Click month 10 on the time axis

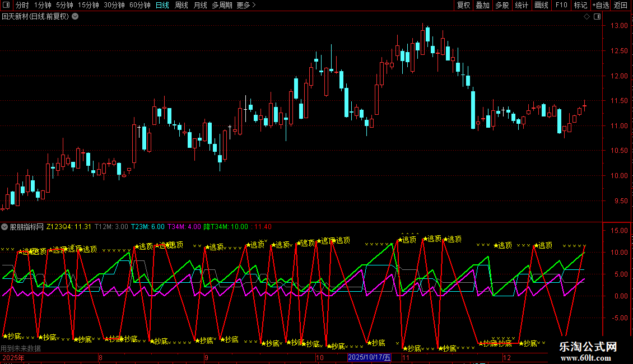tap(320, 357)
